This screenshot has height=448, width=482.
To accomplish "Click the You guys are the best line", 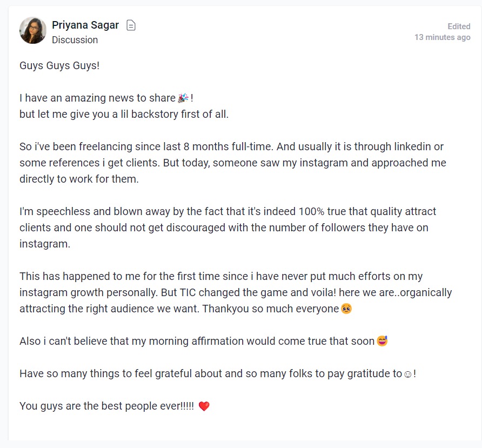I will (x=115, y=406).
